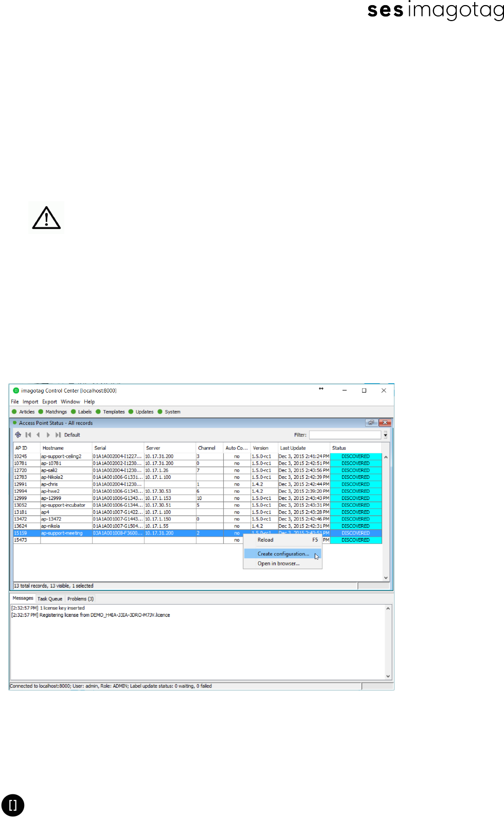Image resolution: width=504 pixels, height=818 pixels.
Task: Sort by Status column header
Action: click(x=356, y=448)
